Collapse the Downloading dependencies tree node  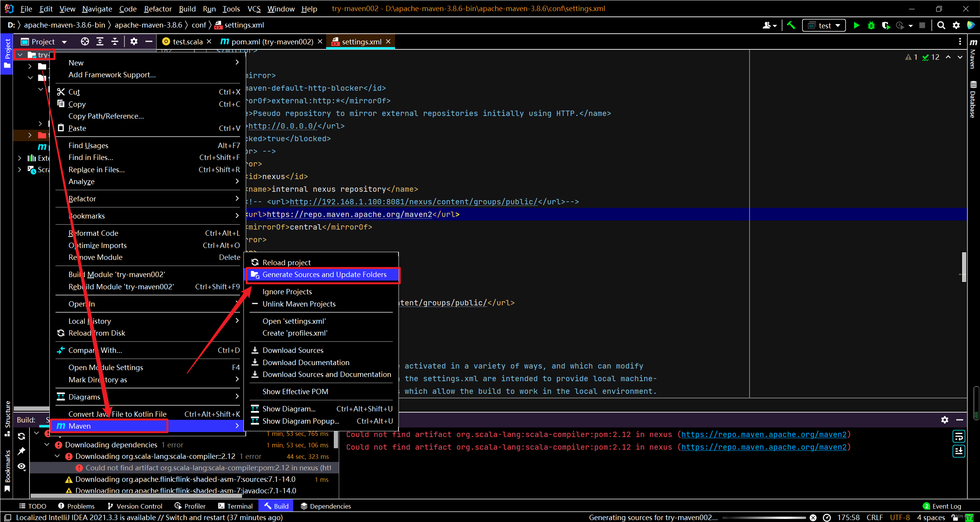(x=47, y=445)
